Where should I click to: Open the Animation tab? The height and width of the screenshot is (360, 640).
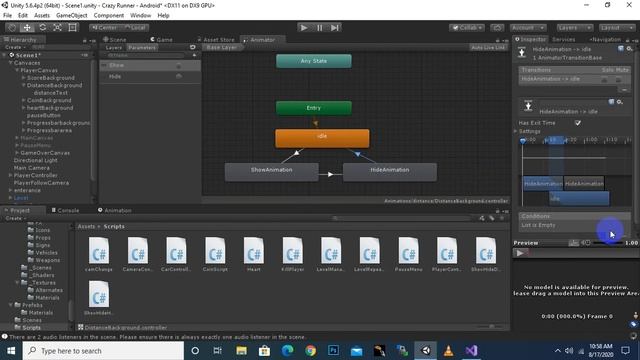[x=115, y=210]
